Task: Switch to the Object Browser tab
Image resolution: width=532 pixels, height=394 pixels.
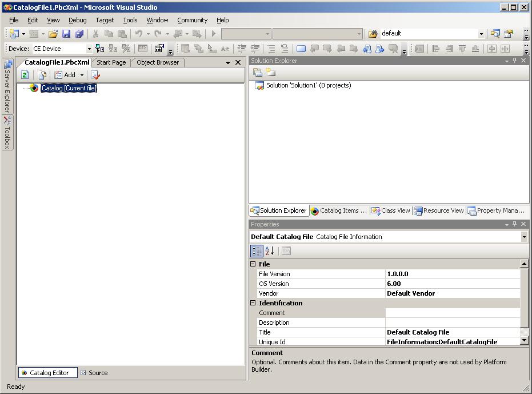Action: click(x=158, y=62)
